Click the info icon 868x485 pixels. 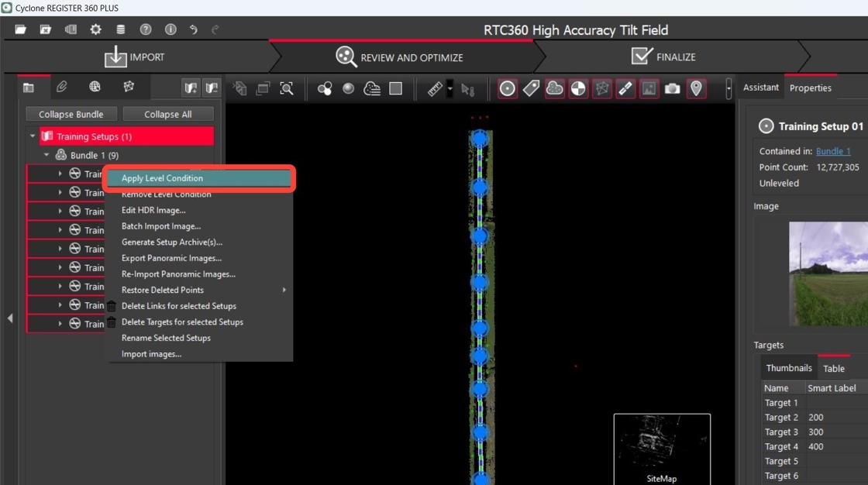point(170,29)
